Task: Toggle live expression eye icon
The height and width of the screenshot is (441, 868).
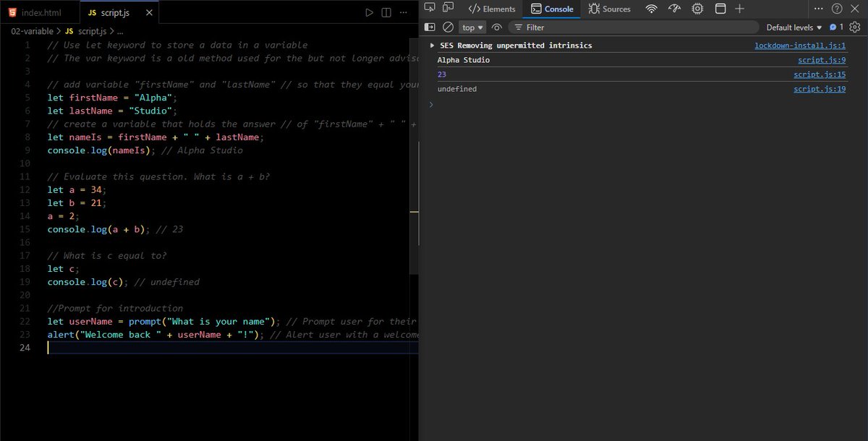Action: coord(497,27)
